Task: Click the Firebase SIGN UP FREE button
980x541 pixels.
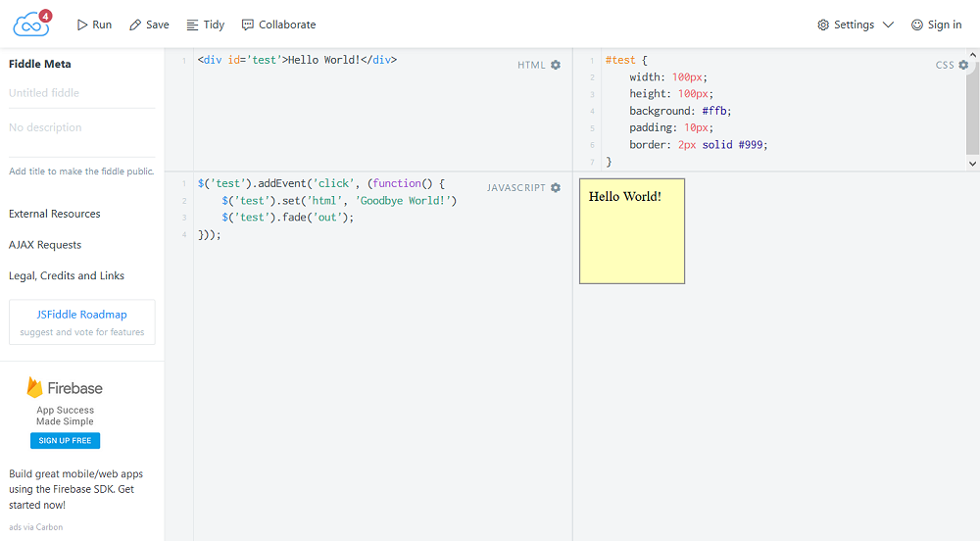Action: [x=65, y=441]
